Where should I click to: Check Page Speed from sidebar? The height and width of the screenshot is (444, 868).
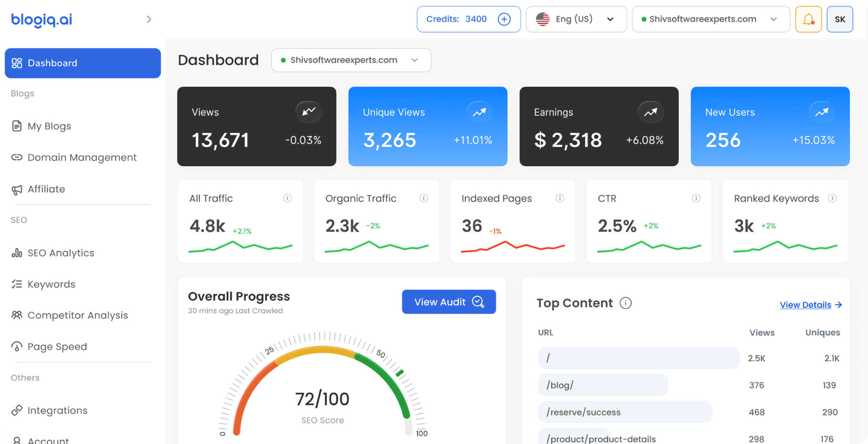(x=57, y=346)
